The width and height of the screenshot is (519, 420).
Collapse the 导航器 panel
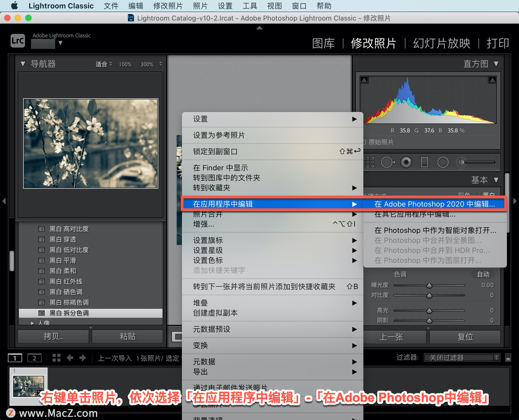23,64
